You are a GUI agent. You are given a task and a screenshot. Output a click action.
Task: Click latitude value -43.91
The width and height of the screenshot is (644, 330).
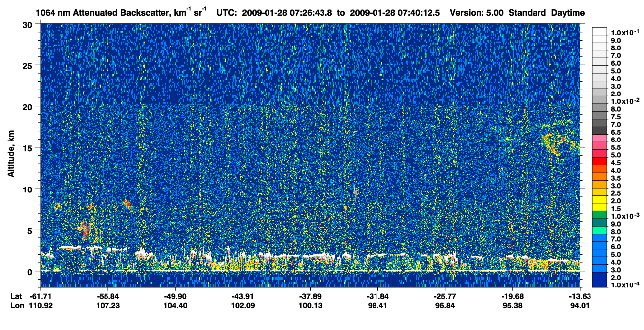[x=243, y=296]
